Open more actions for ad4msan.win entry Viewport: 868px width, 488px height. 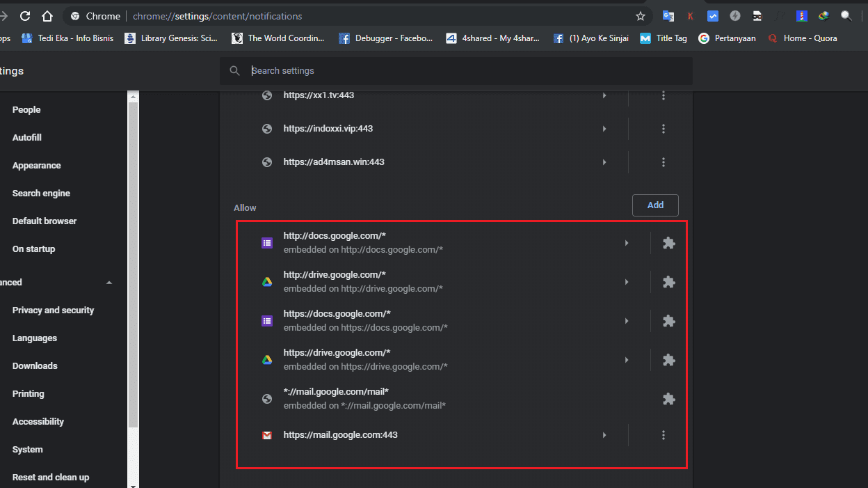[663, 162]
